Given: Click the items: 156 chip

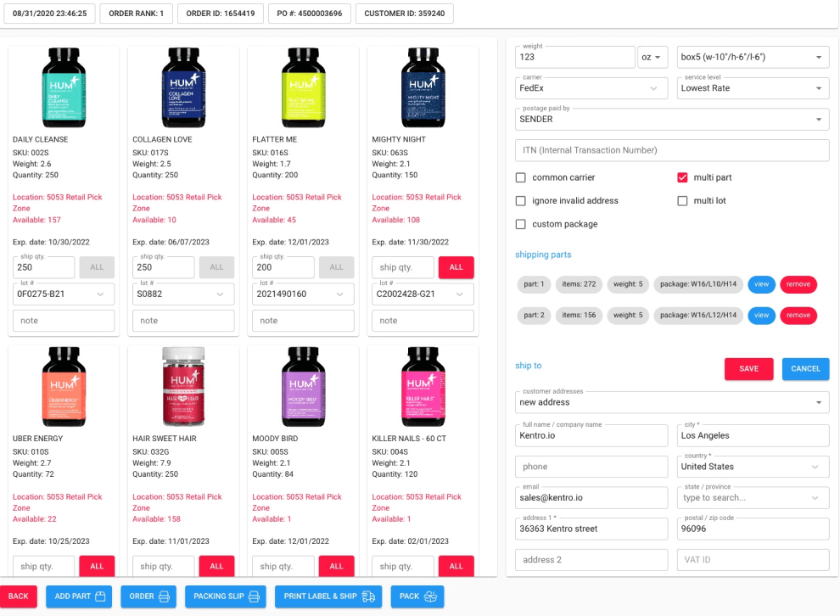Looking at the screenshot, I should pyautogui.click(x=579, y=316).
